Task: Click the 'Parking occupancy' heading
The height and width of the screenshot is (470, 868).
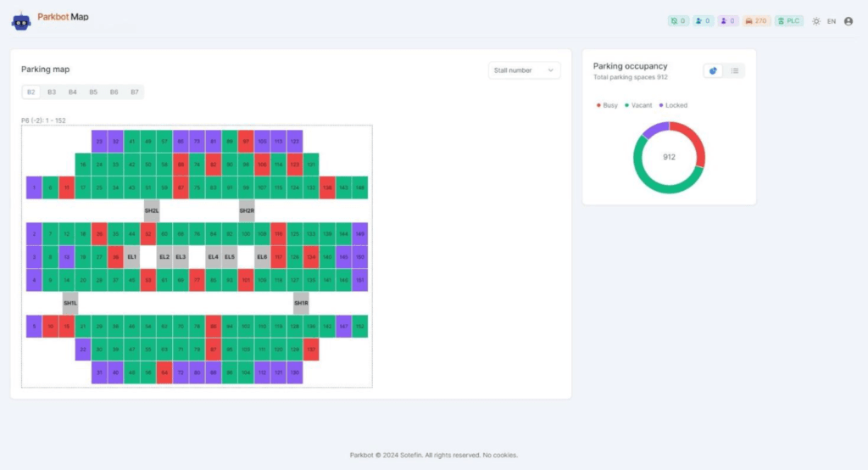Action: pyautogui.click(x=630, y=66)
